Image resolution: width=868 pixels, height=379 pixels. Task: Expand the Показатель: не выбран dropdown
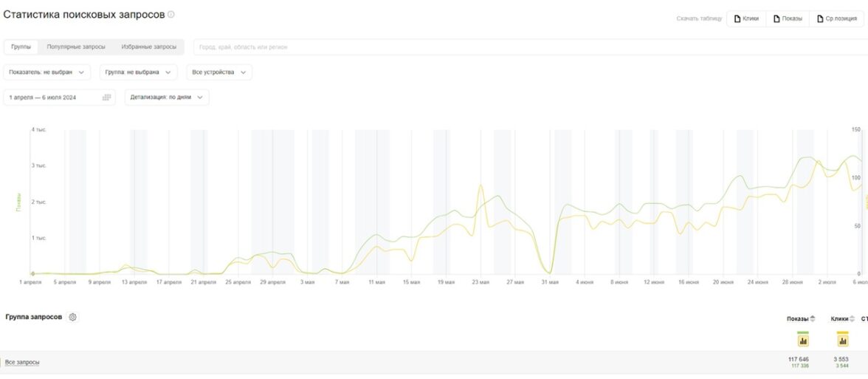click(46, 72)
